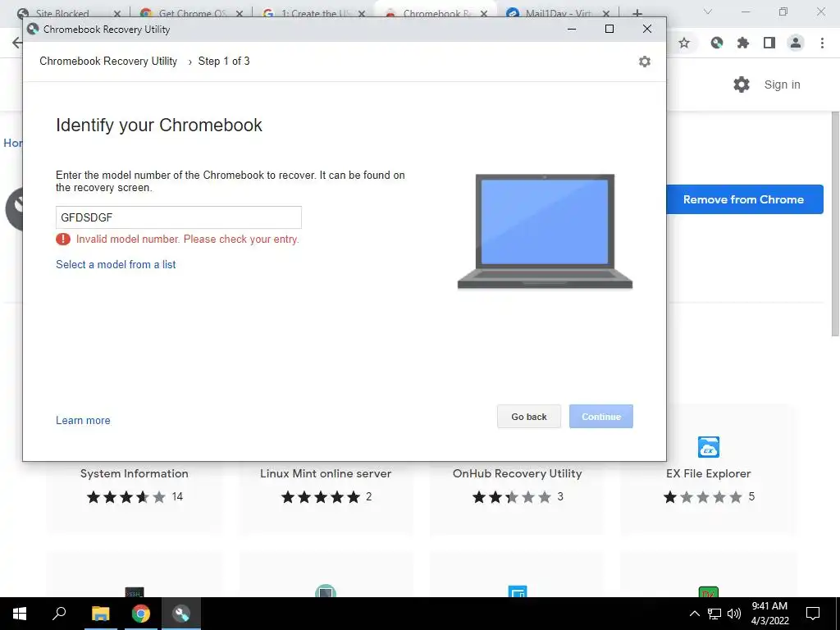Open Windows Start menu

pos(20,614)
